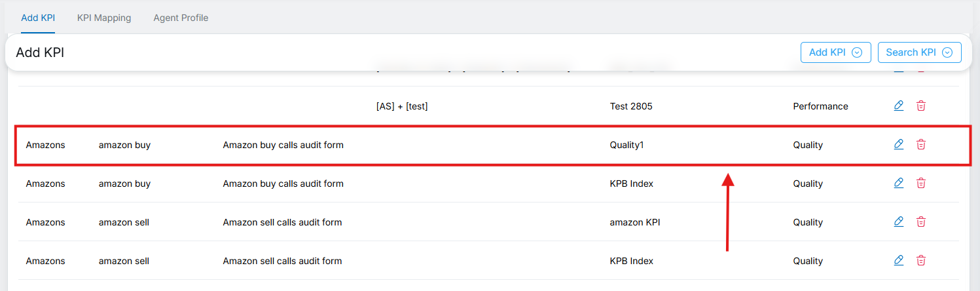980x291 pixels.
Task: Open the Agent Profile tab
Action: click(181, 18)
